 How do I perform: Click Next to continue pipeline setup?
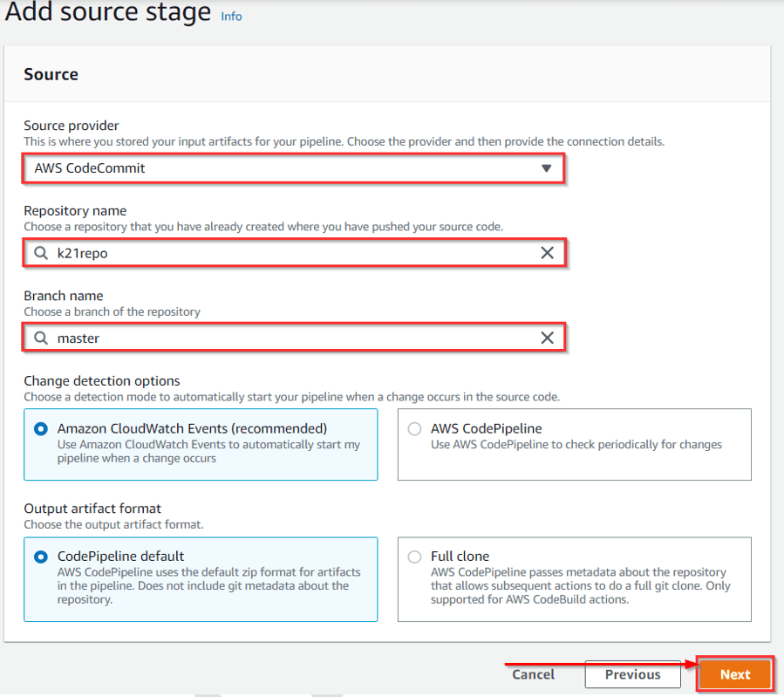[734, 674]
